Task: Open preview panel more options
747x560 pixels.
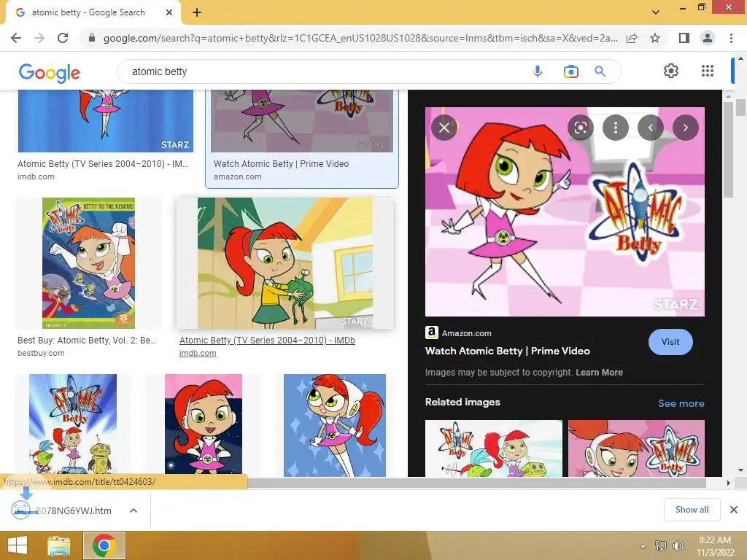Action: [x=616, y=128]
